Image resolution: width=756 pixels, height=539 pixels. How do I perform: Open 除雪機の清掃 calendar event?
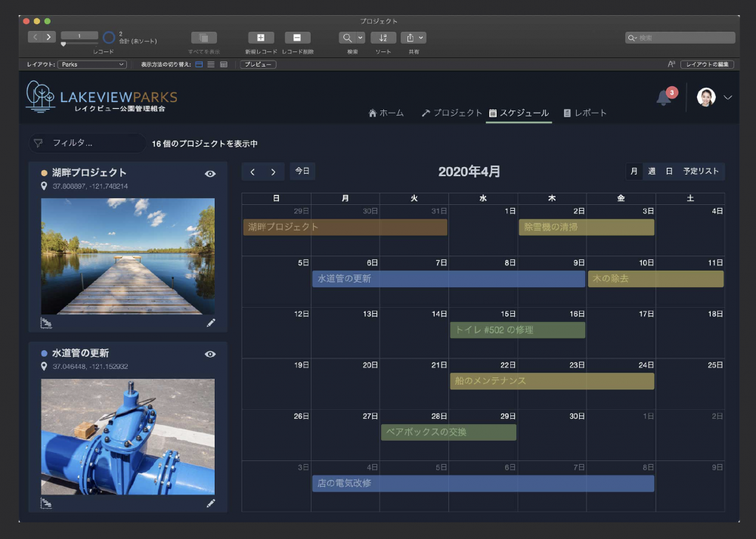point(587,227)
